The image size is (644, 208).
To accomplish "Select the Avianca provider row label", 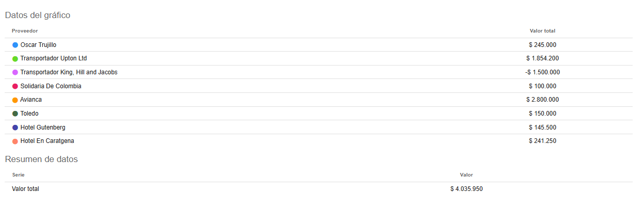I will (x=31, y=100).
